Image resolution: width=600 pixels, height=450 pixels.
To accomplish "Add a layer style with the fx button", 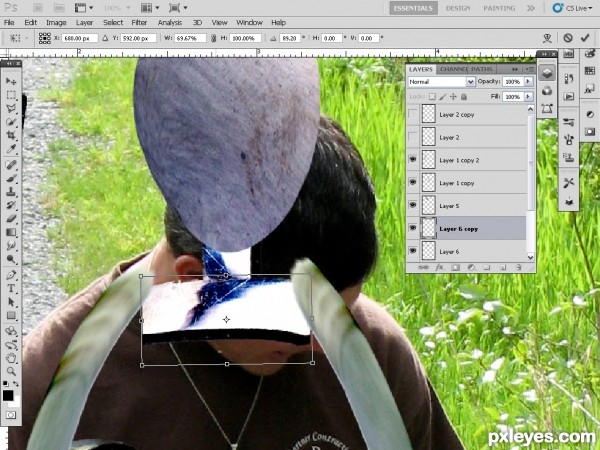I will [x=439, y=267].
